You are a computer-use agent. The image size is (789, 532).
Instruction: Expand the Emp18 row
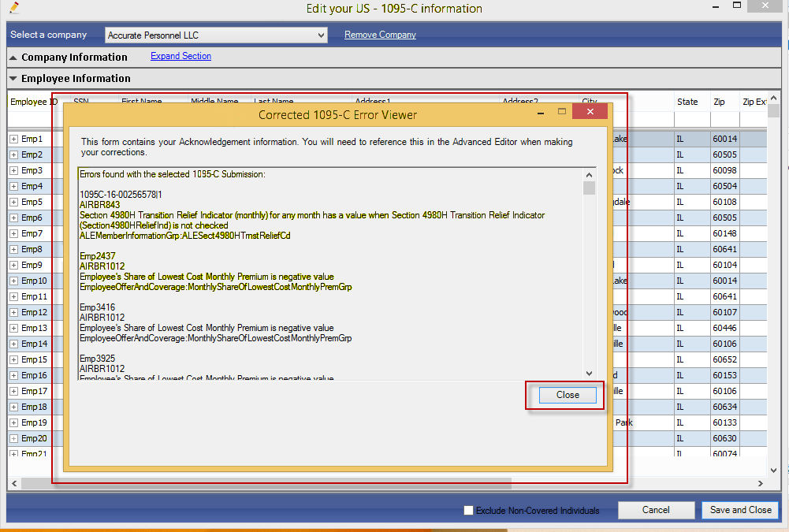(x=14, y=407)
